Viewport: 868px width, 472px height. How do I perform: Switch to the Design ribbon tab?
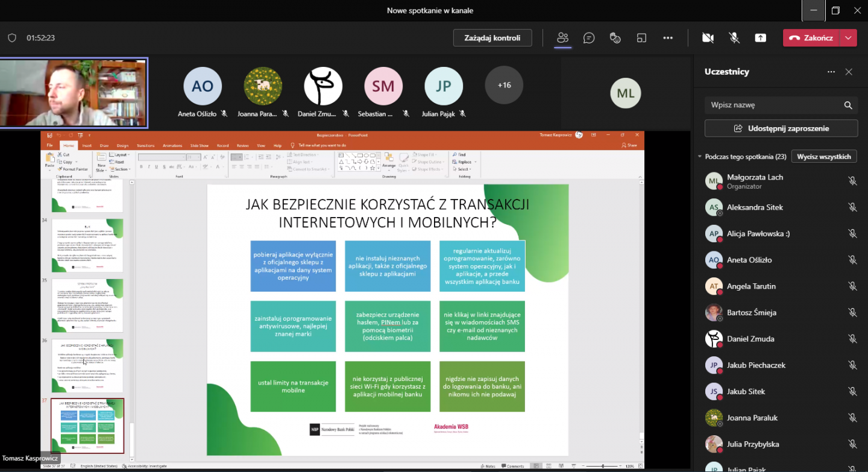point(122,145)
